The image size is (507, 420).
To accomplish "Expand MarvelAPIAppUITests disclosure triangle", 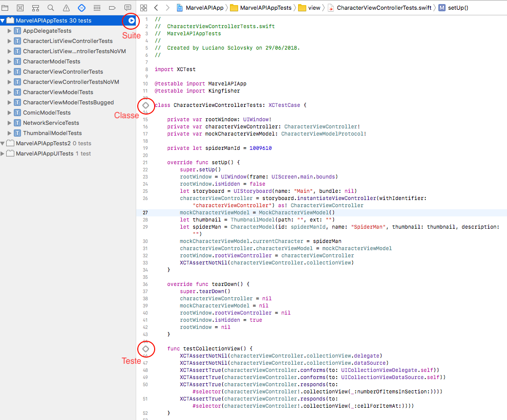I will pyautogui.click(x=3, y=153).
